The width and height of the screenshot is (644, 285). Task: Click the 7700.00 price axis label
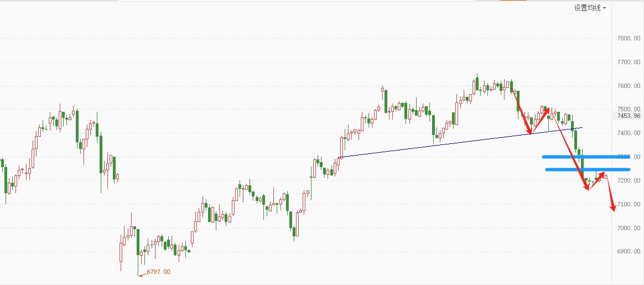tap(629, 62)
